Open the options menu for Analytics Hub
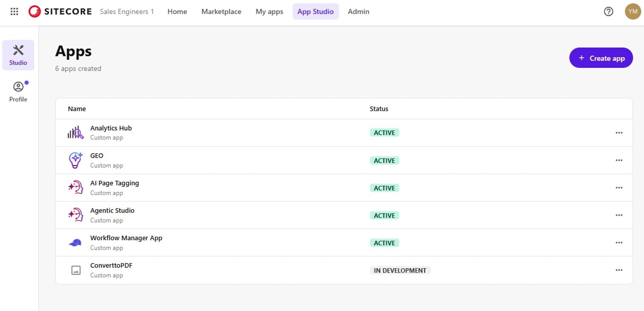 [619, 133]
